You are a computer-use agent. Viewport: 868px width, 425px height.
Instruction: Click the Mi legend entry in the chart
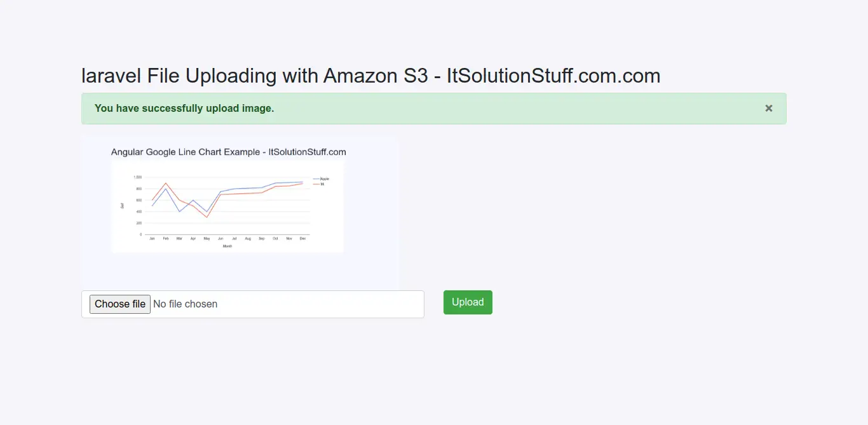click(x=322, y=184)
